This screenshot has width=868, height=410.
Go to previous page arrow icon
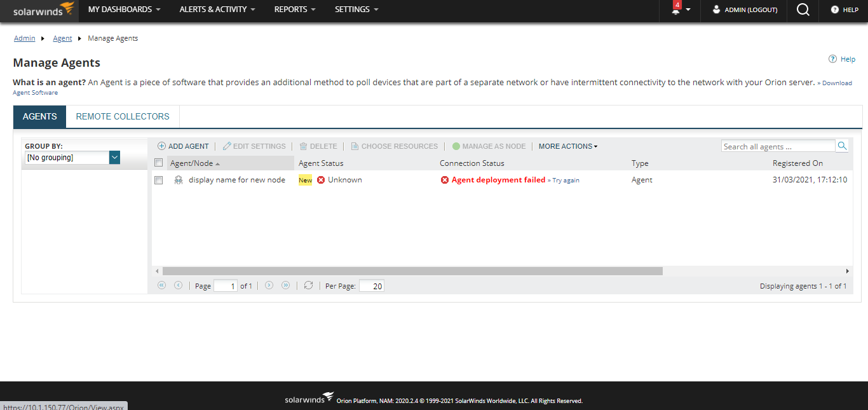pos(178,286)
